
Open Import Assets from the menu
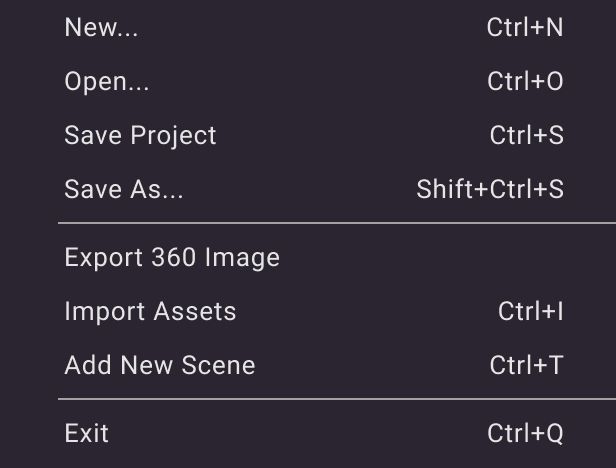click(x=150, y=312)
